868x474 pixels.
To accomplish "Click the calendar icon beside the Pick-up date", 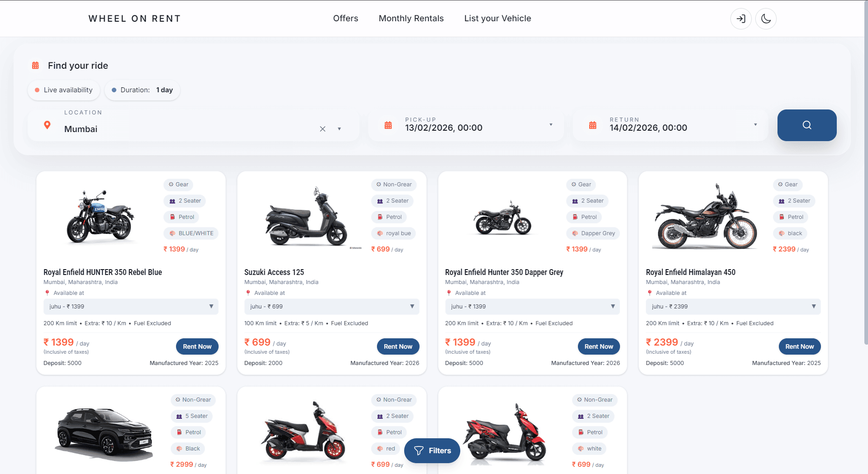I will click(388, 124).
